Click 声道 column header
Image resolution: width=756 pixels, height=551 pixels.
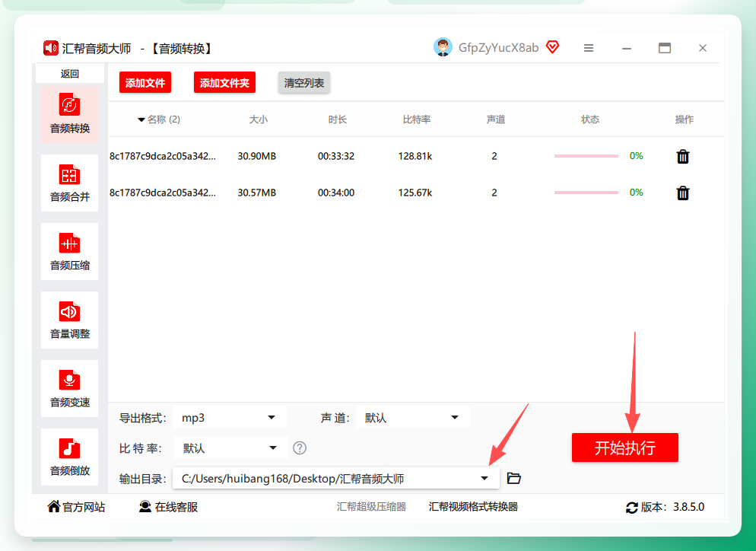pos(495,119)
